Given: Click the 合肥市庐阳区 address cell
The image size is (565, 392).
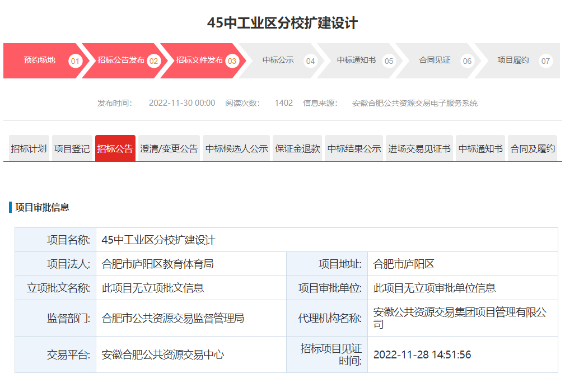Looking at the screenshot, I should click(x=463, y=264).
